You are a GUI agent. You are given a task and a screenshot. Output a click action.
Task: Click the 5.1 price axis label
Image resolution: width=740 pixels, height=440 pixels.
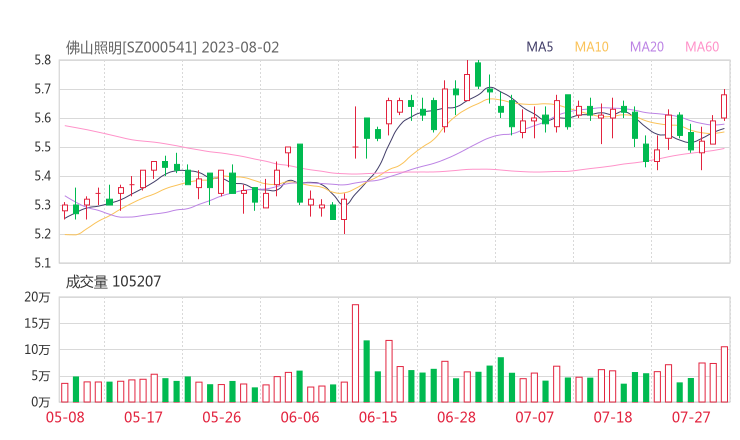pyautogui.click(x=42, y=263)
